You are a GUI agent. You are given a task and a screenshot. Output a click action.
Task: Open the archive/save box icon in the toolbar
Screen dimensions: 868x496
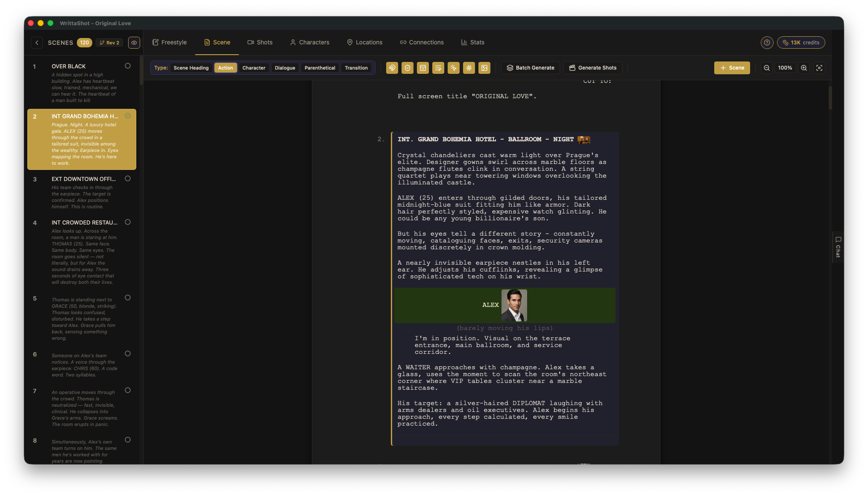(x=422, y=67)
